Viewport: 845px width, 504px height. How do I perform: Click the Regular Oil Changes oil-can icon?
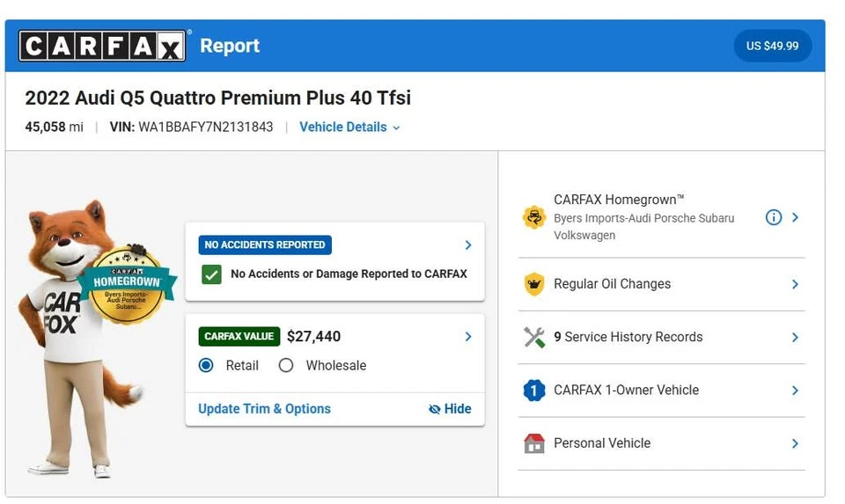534,284
